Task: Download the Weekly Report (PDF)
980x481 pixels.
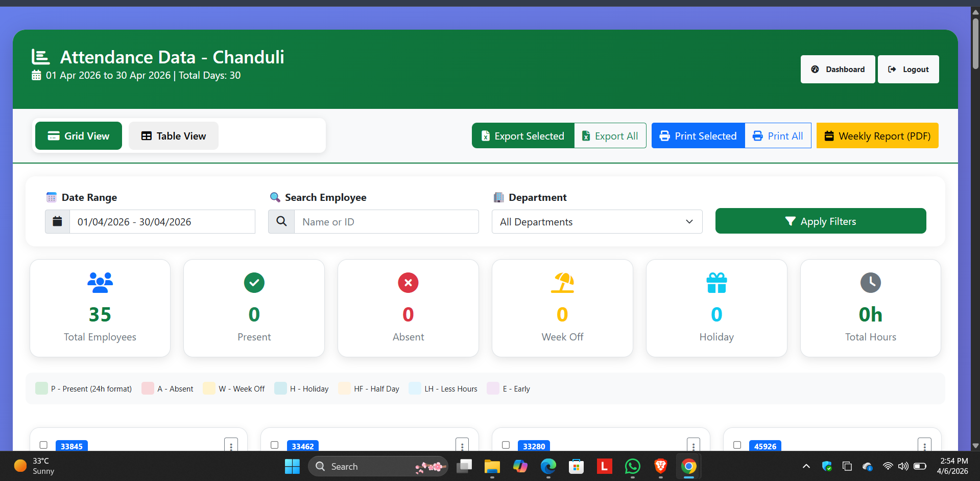Action: tap(877, 136)
